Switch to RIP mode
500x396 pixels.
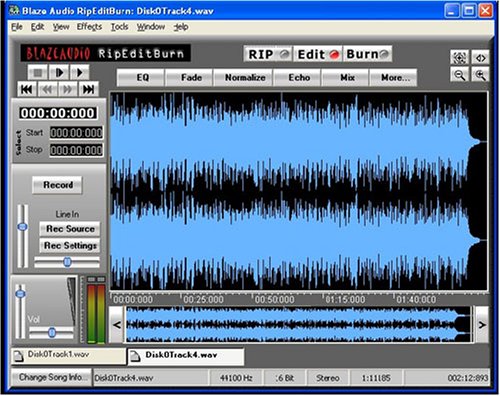(x=269, y=54)
